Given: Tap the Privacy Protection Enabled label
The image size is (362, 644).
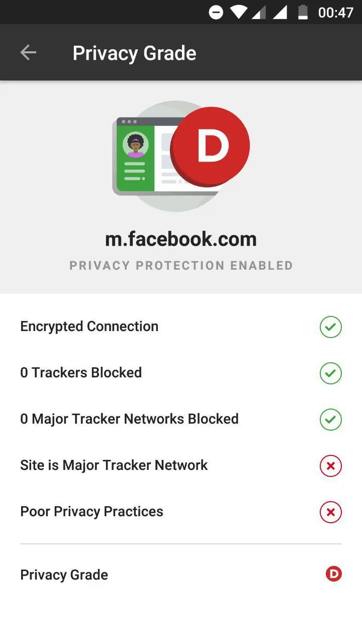Looking at the screenshot, I should pos(181,266).
